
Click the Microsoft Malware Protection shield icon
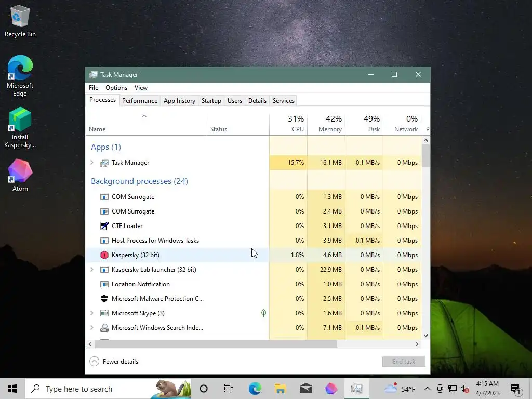(104, 299)
